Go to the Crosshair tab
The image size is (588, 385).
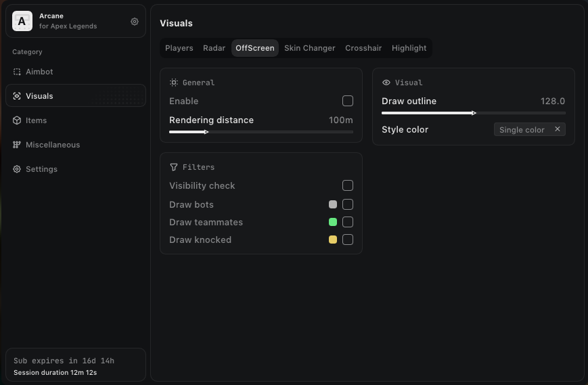(363, 48)
